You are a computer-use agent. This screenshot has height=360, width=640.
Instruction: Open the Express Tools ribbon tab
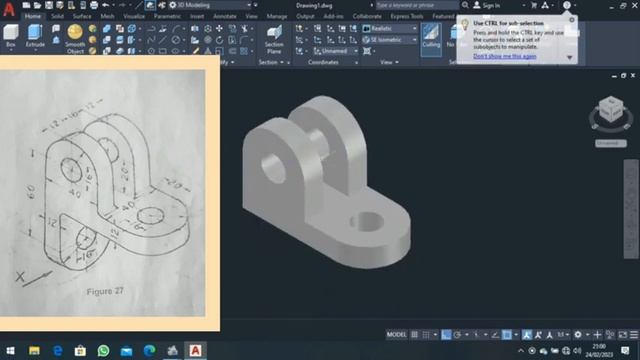pyautogui.click(x=407, y=16)
